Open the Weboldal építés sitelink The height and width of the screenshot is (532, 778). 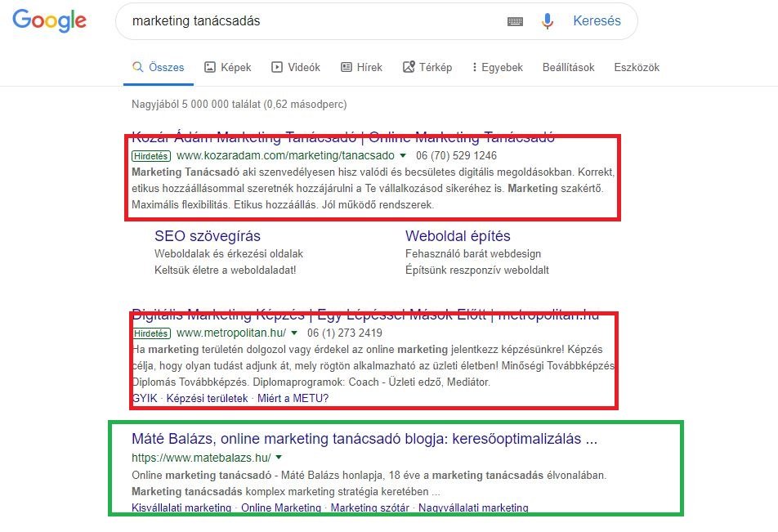pos(457,235)
